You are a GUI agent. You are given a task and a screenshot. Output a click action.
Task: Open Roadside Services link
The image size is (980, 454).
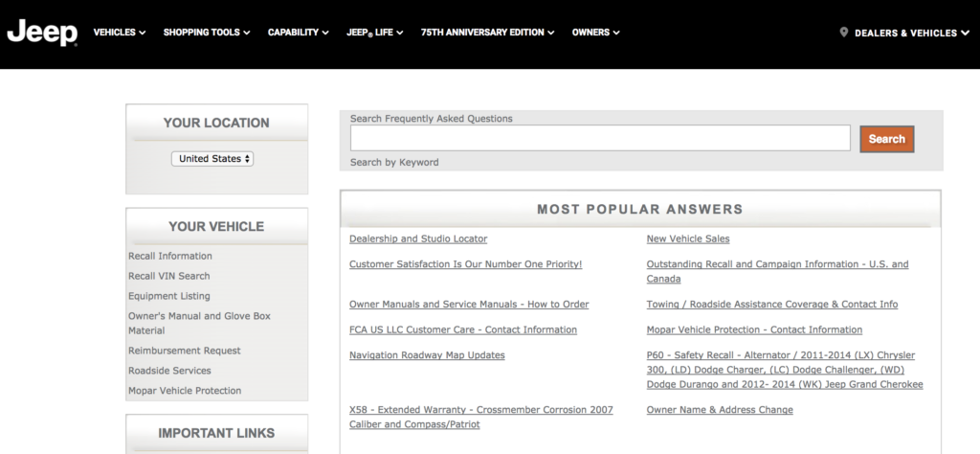pos(169,371)
